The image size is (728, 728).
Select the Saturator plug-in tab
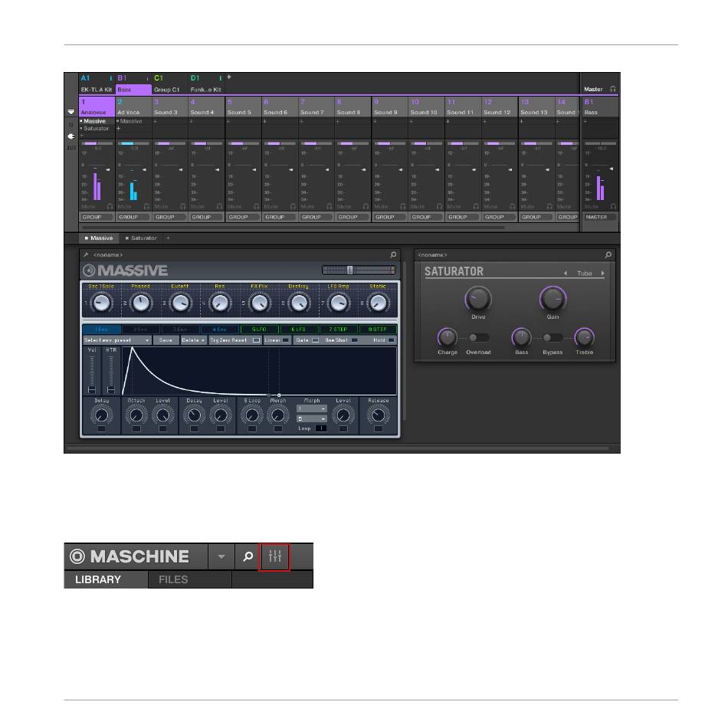[x=141, y=238]
